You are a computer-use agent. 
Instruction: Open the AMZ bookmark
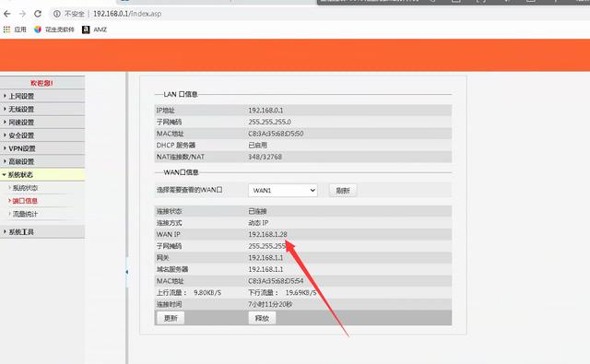tap(94, 29)
